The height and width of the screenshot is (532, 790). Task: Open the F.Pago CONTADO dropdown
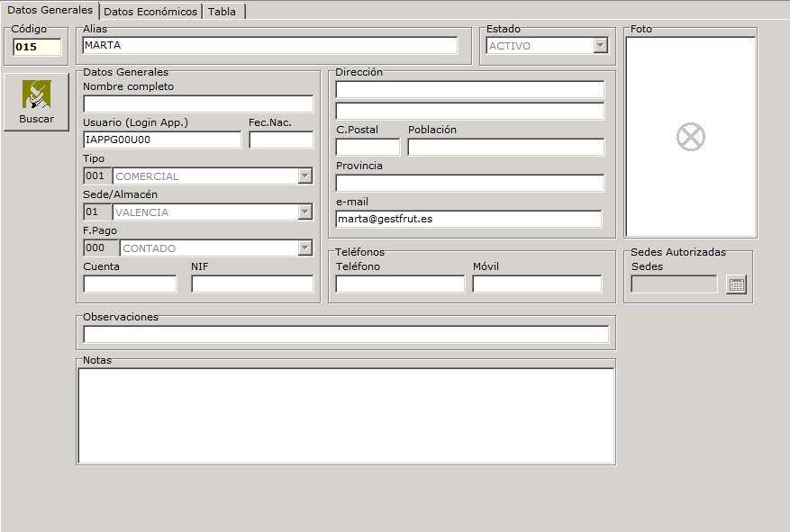pyautogui.click(x=304, y=248)
